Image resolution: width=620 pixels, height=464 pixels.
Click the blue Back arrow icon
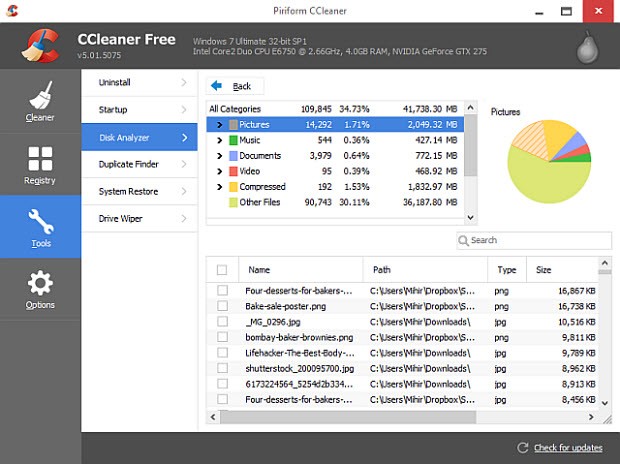click(216, 85)
